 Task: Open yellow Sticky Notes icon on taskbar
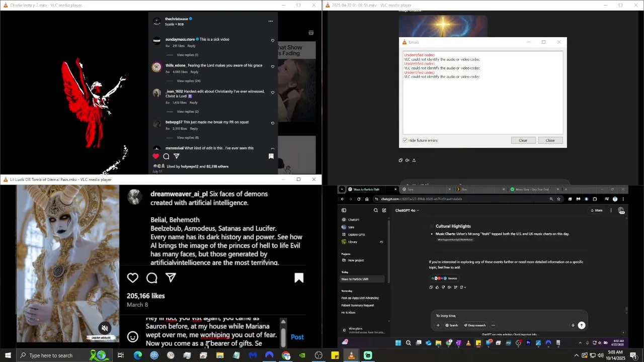click(x=335, y=355)
